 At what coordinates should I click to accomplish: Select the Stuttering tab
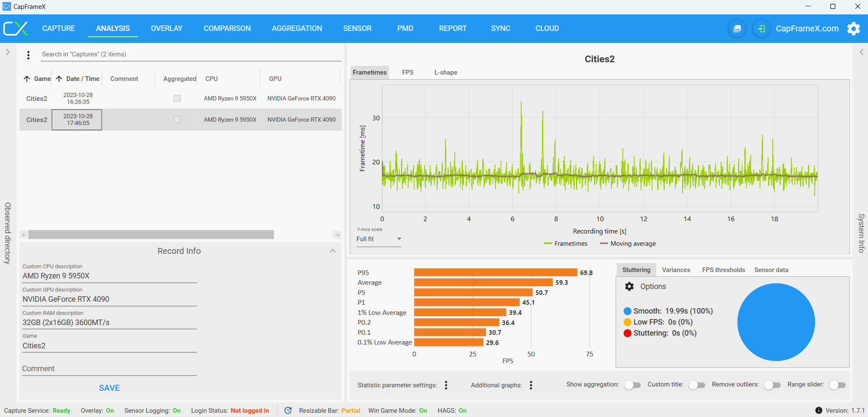pos(636,270)
